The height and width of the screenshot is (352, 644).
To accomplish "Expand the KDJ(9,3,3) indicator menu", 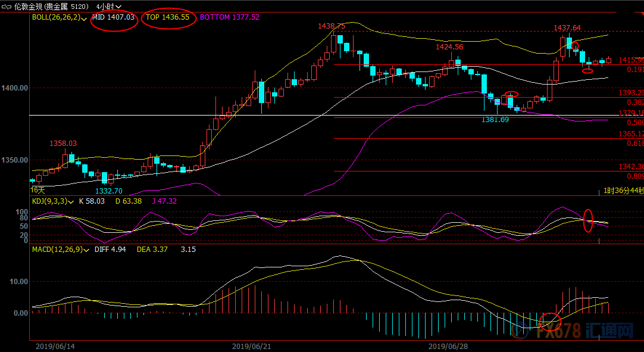I will pyautogui.click(x=53, y=201).
